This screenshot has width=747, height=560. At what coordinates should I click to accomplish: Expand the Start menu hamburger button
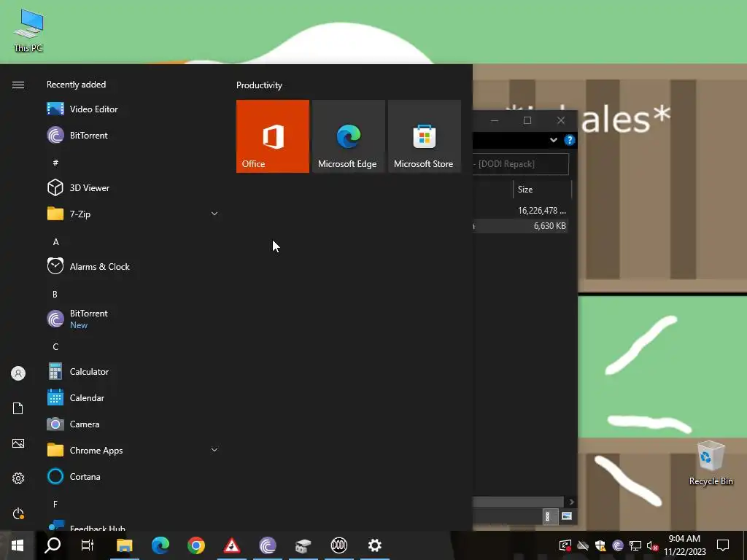[18, 85]
